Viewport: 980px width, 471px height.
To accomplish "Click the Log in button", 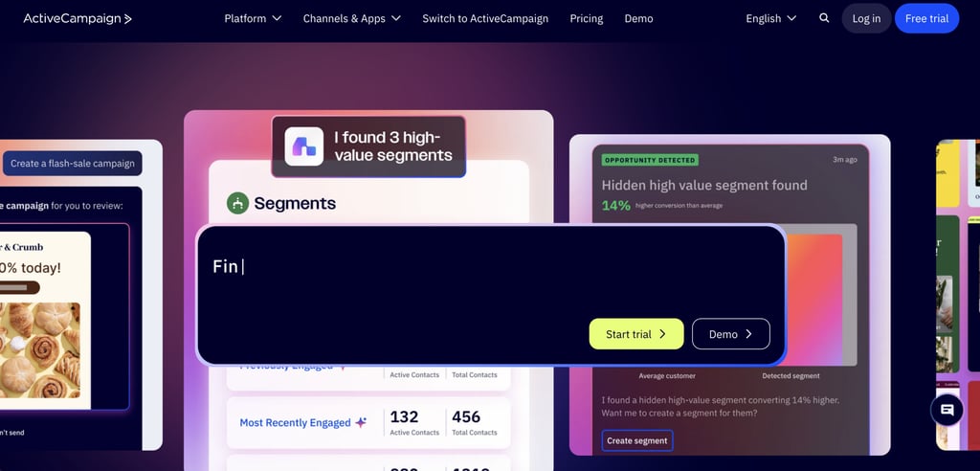I will (x=866, y=19).
